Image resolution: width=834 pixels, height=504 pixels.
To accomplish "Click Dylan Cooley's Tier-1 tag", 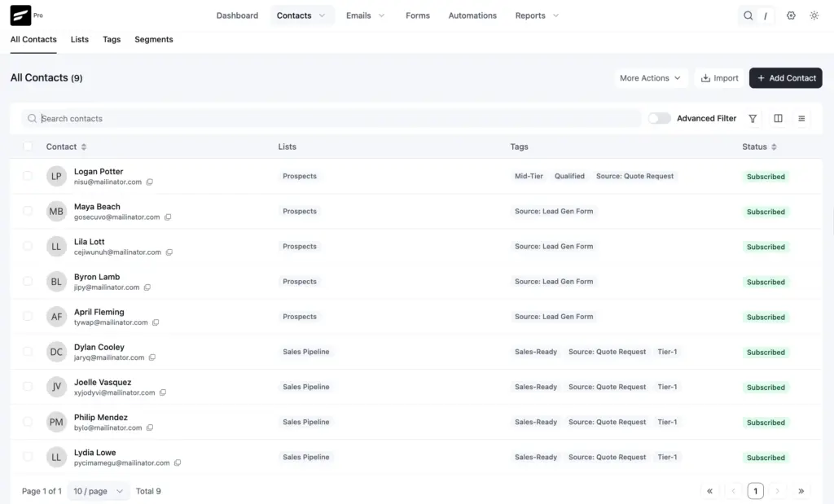I will (x=667, y=352).
